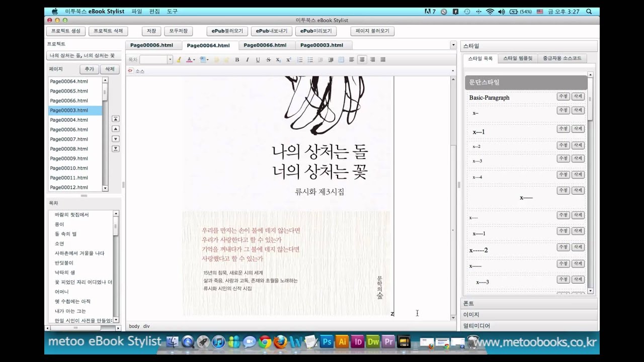The height and width of the screenshot is (362, 644).
Task: Click 페이지 불러오기 button
Action: click(372, 31)
